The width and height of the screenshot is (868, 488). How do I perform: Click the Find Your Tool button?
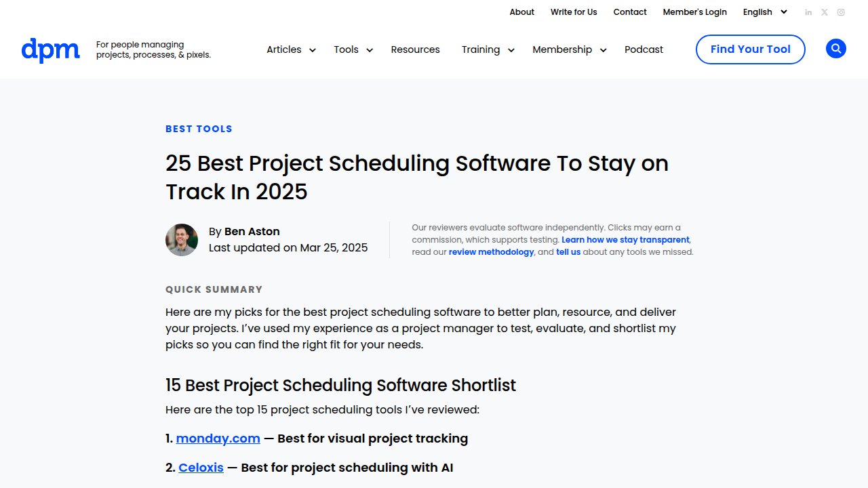[x=751, y=49]
